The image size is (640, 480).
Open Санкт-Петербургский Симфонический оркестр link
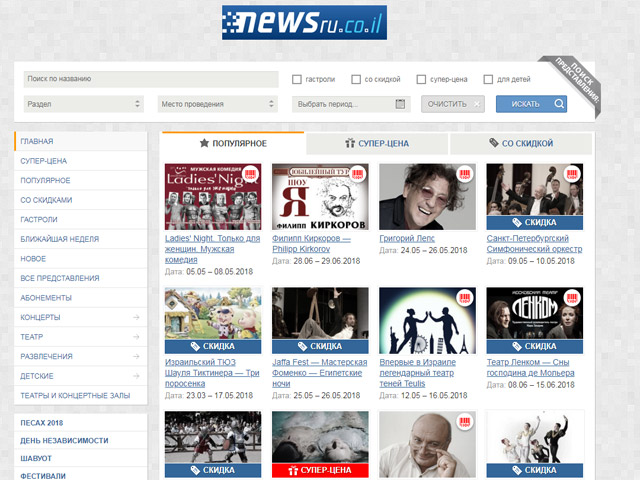[x=534, y=244]
